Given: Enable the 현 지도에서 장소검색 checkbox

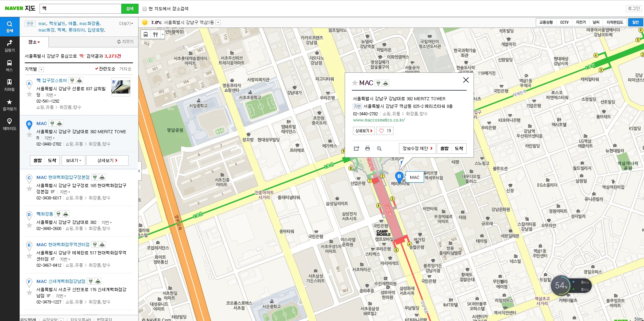Looking at the screenshot, I should click(x=145, y=9).
